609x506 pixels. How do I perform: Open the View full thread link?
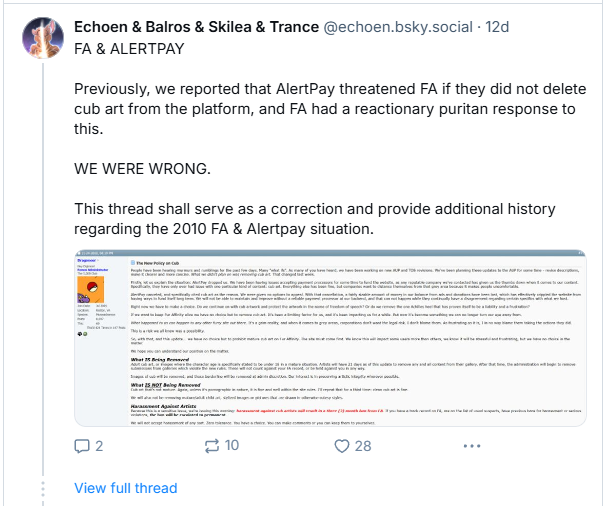click(125, 488)
